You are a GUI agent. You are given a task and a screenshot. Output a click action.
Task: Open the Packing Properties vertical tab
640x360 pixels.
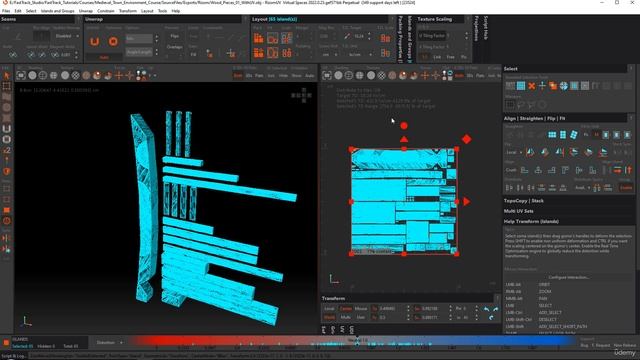[400, 39]
